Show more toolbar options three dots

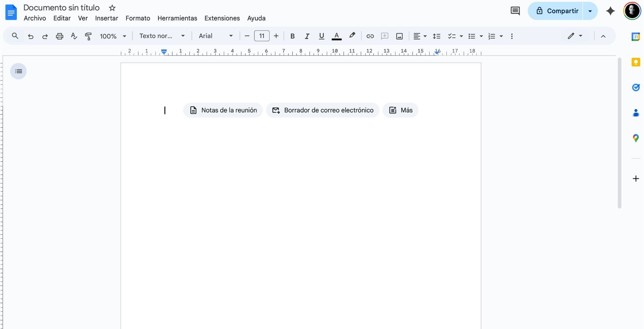coord(512,36)
